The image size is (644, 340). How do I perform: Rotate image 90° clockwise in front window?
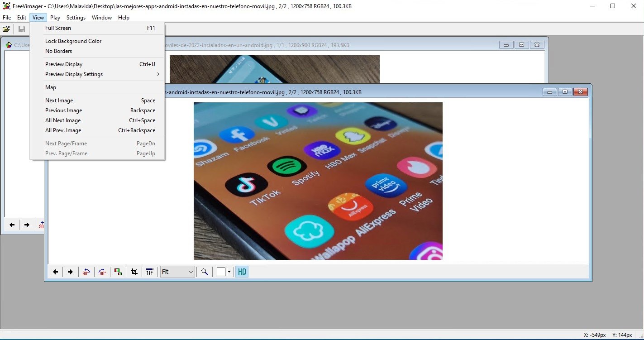(102, 272)
